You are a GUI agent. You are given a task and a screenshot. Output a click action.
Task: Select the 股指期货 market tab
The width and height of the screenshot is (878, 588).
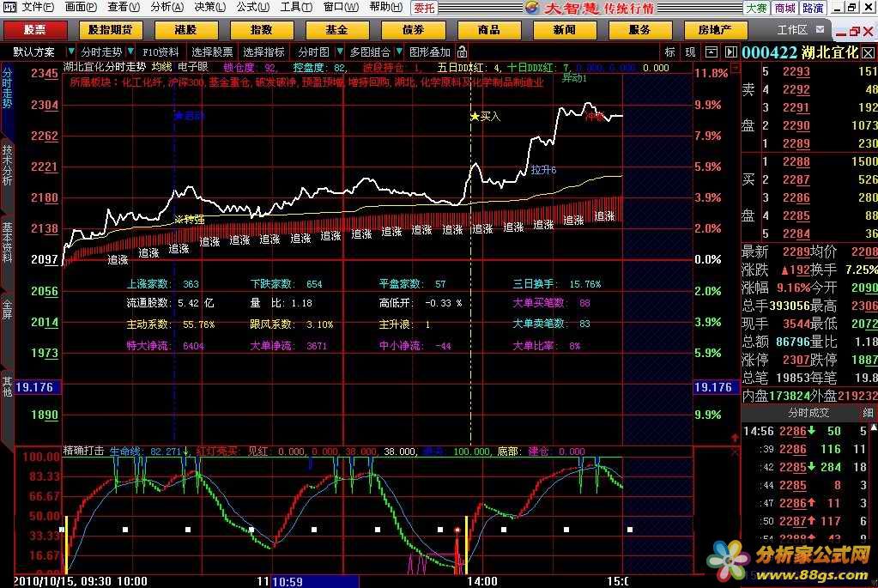[111, 30]
